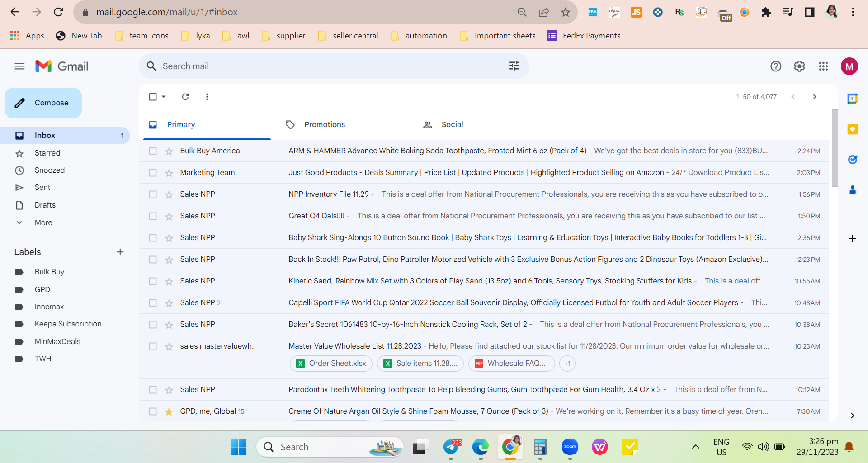The height and width of the screenshot is (463, 868).
Task: Open the Starred folder
Action: tap(47, 153)
